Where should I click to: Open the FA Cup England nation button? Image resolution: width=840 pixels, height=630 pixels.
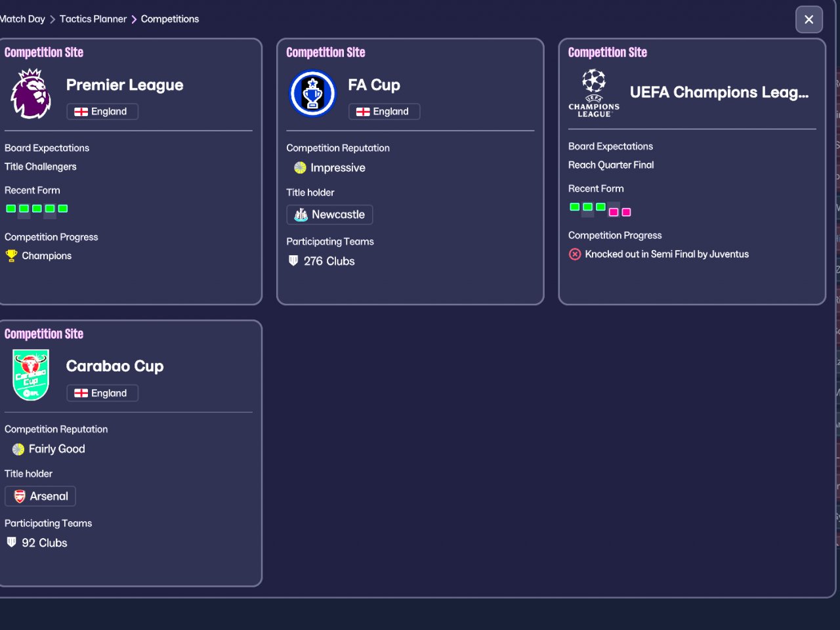(x=384, y=112)
